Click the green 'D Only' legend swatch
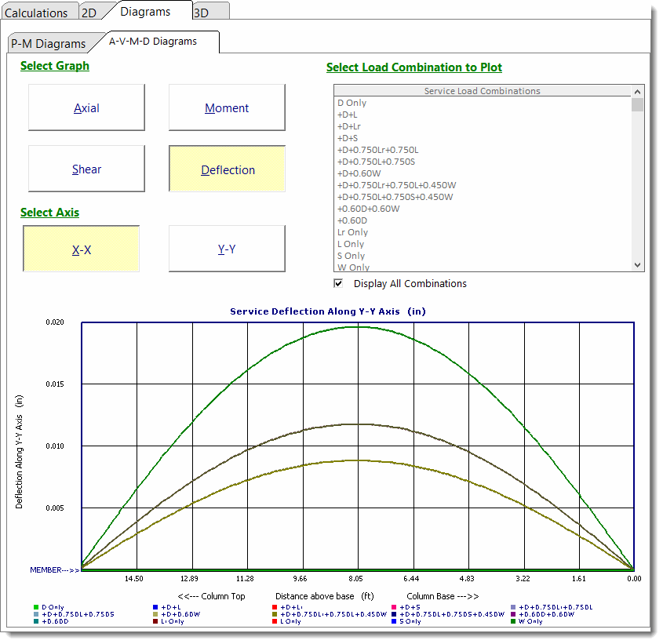The width and height of the screenshot is (663, 644). (x=36, y=607)
